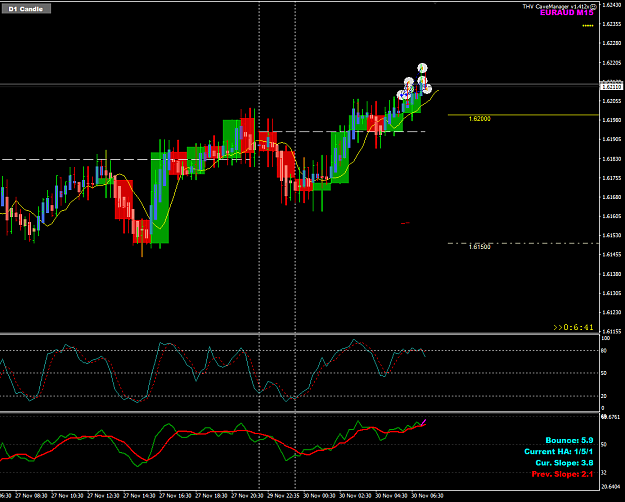625x502 pixels.
Task: Click the Current HA: 1/5/1 readout
Action: [x=558, y=452]
